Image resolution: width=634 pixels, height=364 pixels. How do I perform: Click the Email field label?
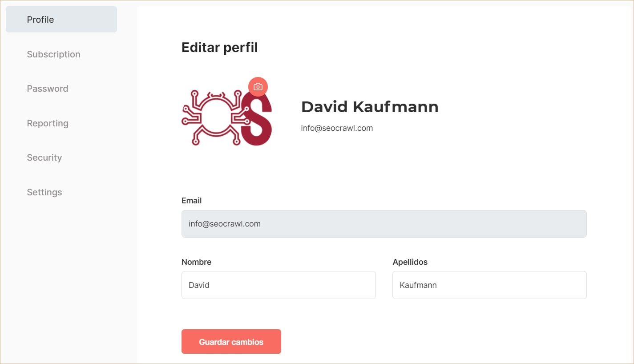[191, 201]
